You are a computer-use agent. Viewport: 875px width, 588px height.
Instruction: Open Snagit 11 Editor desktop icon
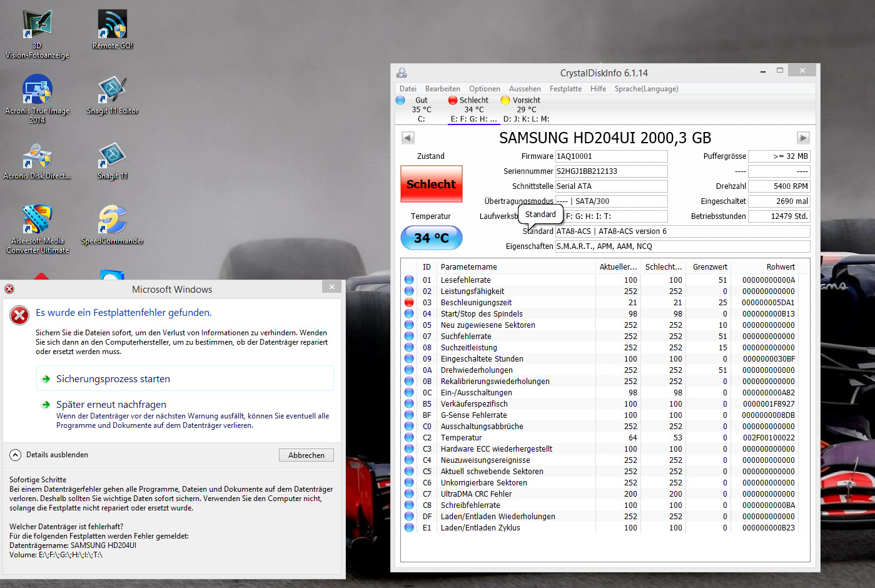click(113, 95)
